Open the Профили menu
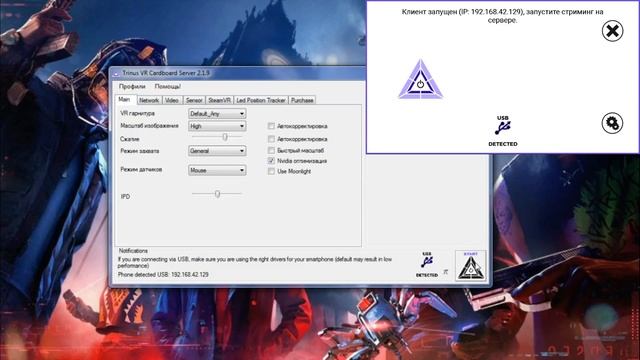The image size is (640, 360). (132, 87)
